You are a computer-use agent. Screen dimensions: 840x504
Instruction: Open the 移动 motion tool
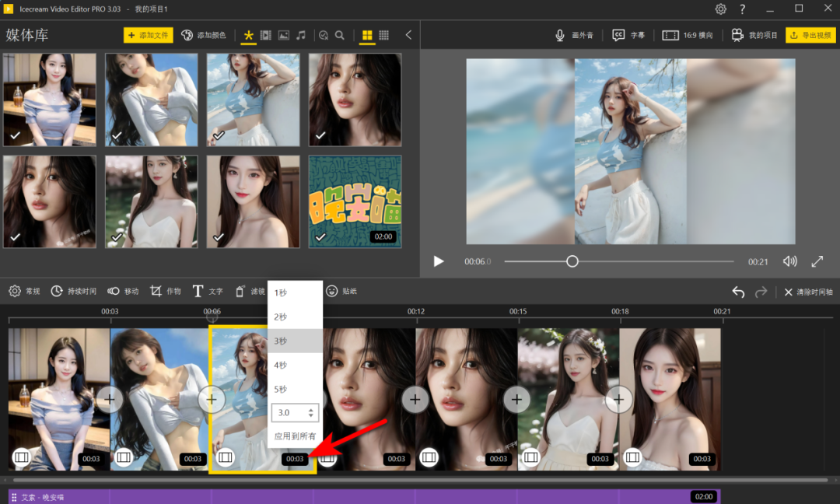click(x=123, y=291)
